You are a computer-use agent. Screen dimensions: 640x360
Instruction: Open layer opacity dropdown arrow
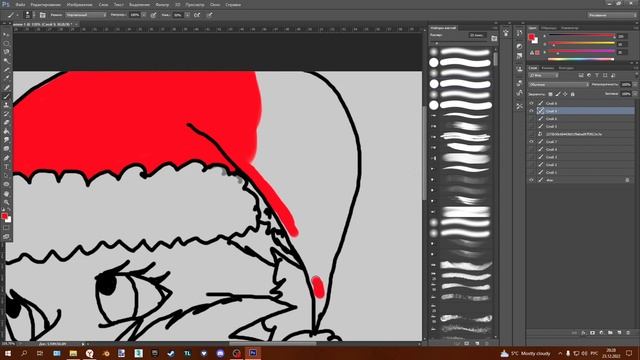pyautogui.click(x=635, y=84)
